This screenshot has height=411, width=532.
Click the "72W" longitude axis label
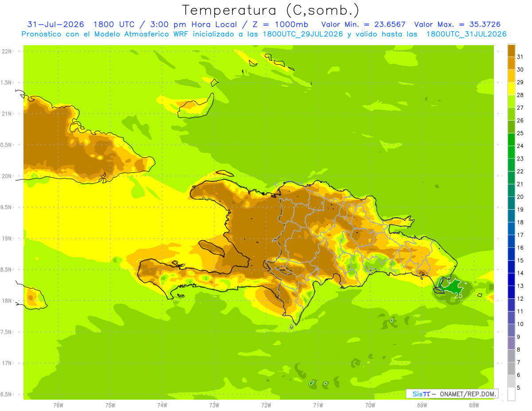coord(266,405)
